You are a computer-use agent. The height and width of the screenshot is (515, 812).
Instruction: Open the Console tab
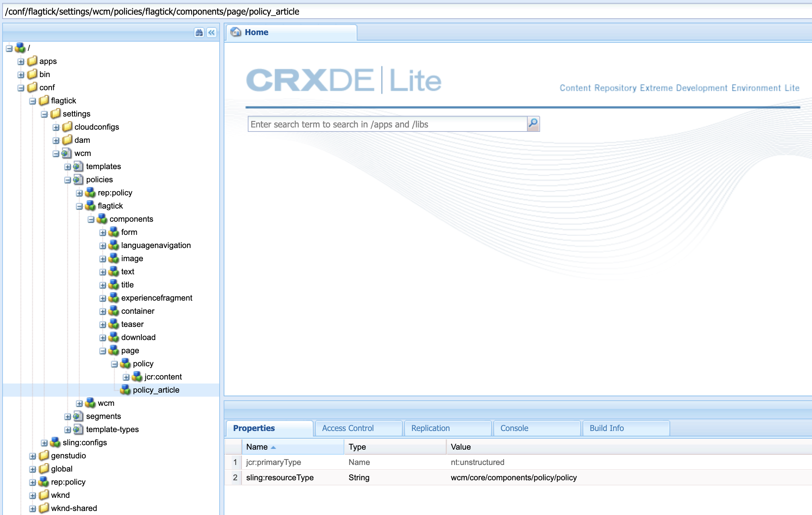(514, 428)
